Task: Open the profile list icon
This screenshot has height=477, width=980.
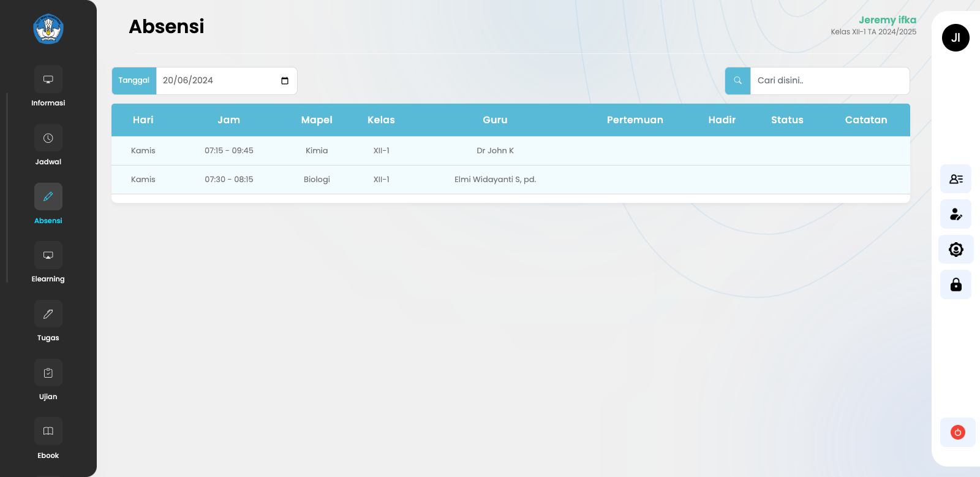Action: tap(956, 179)
